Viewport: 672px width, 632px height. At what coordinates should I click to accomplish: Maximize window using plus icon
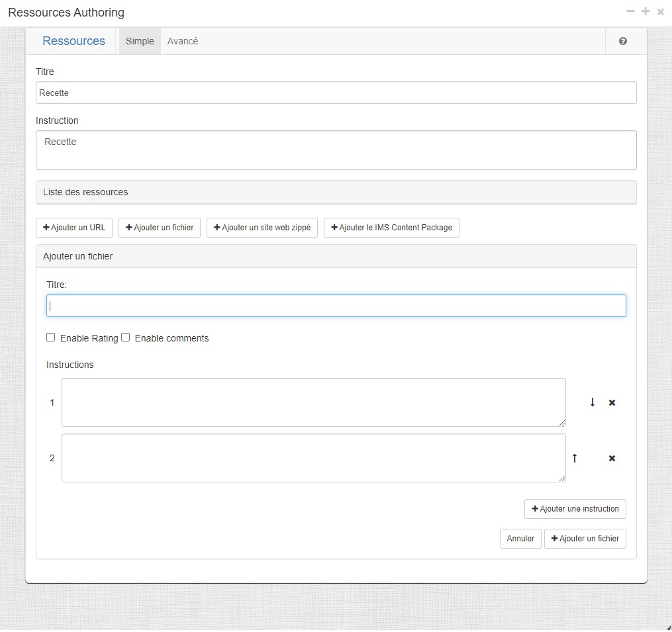[646, 11]
